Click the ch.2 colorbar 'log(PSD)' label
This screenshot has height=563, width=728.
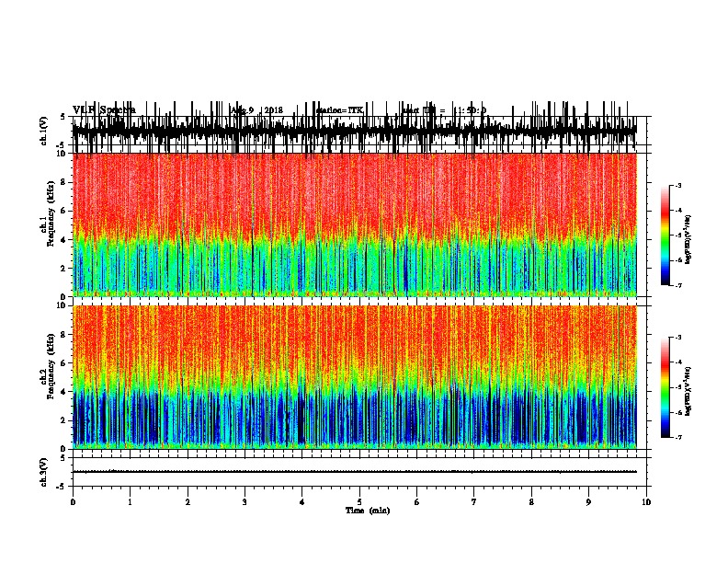[x=688, y=391]
